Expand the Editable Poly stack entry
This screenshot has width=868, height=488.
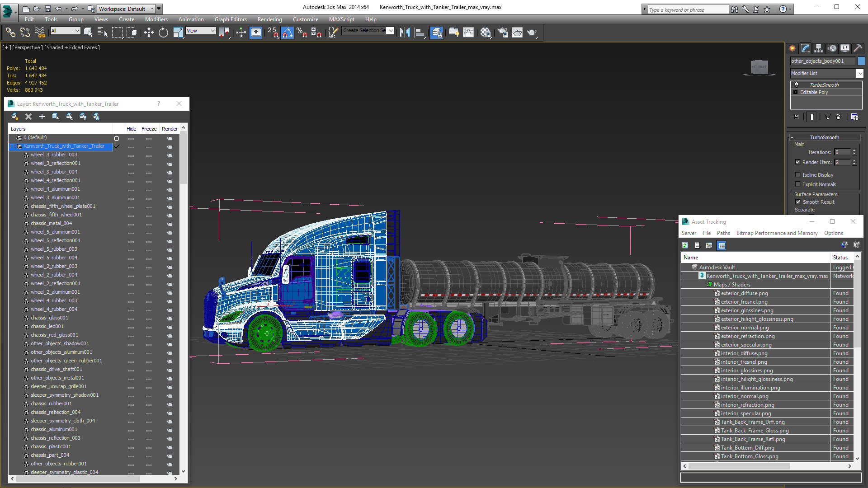tap(796, 92)
